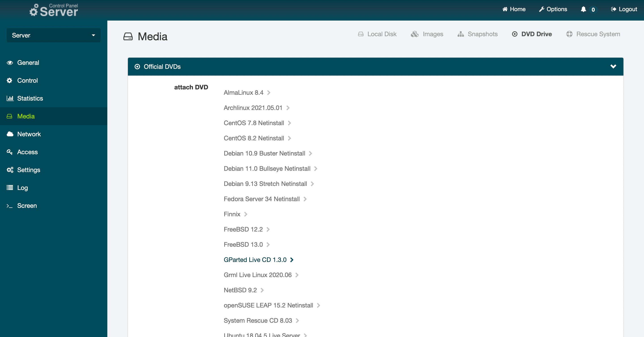Click the Access key icon
The width and height of the screenshot is (644, 337).
pos(9,152)
